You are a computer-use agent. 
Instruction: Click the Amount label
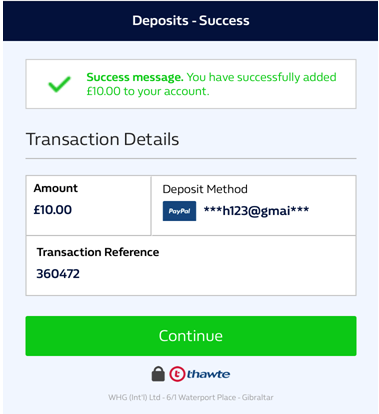(x=56, y=188)
